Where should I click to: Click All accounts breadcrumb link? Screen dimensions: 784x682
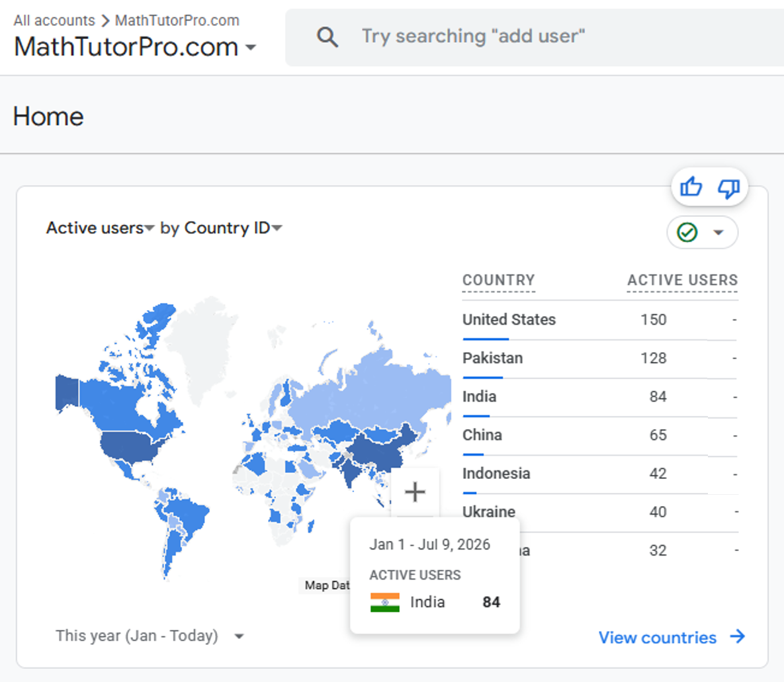[x=54, y=21]
